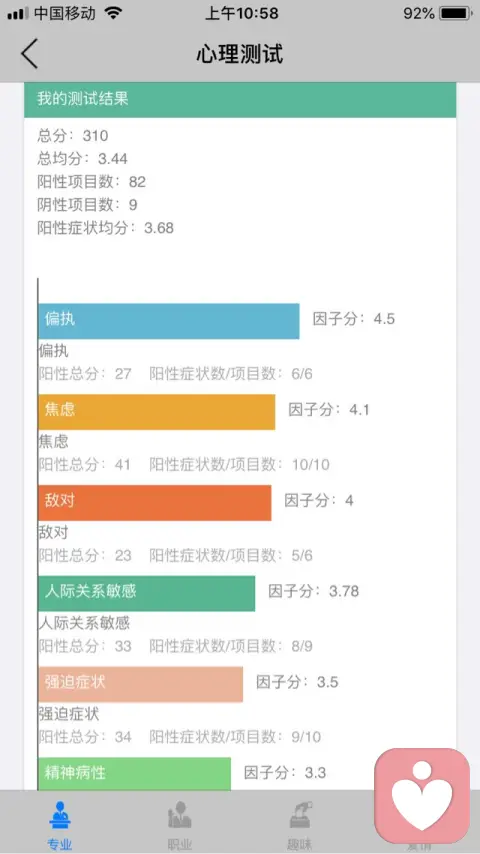Tap the Wi-Fi icon in status bar
The image size is (480, 854).
113,13
